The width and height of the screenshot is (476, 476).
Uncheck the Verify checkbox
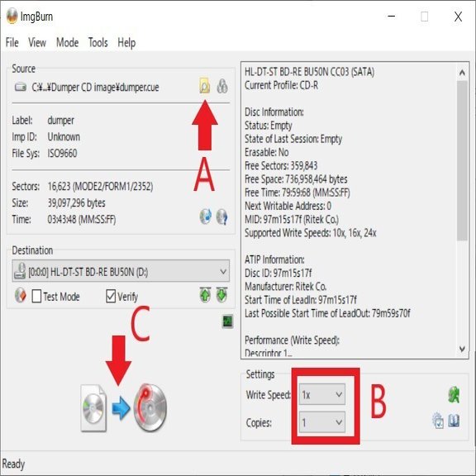point(111,296)
